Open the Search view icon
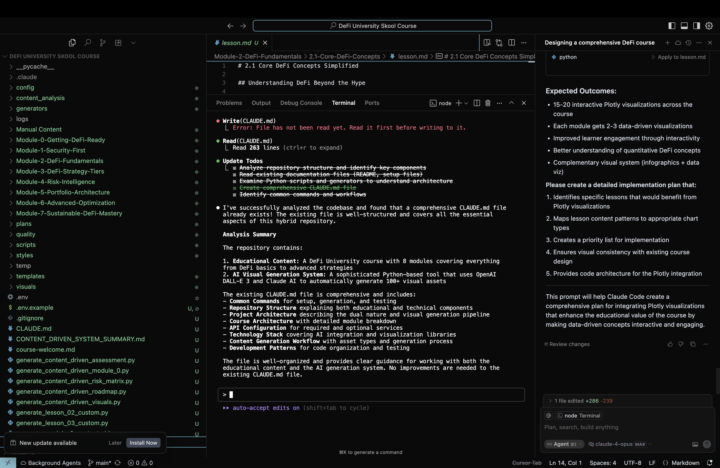 [x=87, y=43]
